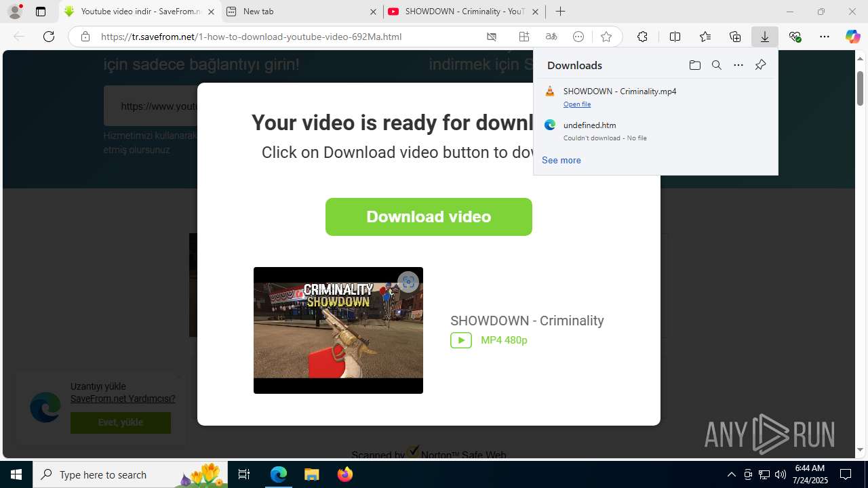Click Open file link for downloaded mp4
Image resolution: width=868 pixels, height=488 pixels.
[577, 104]
